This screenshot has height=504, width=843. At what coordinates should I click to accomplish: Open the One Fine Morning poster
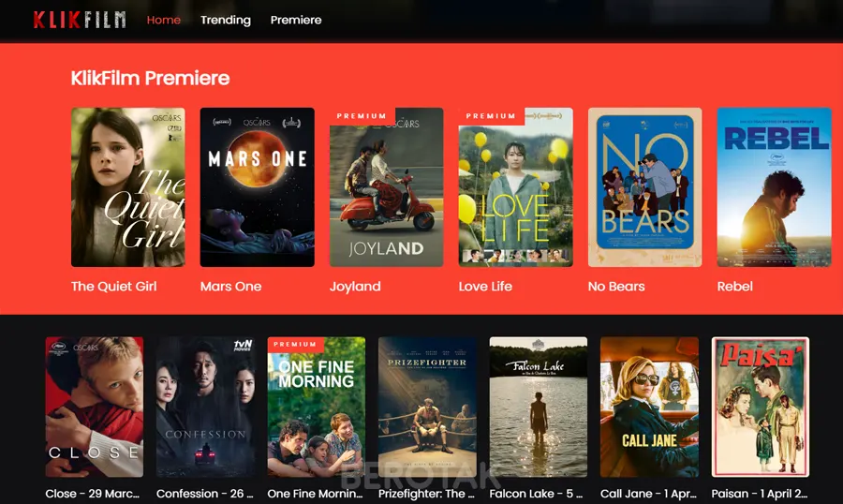[x=317, y=408]
